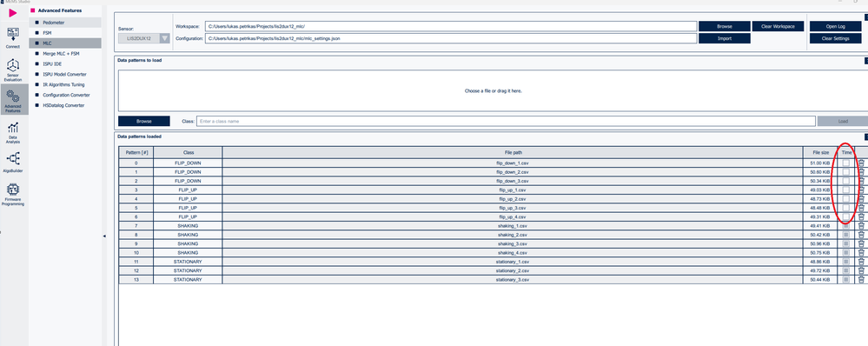Click the 'File path' column header
This screenshot has width=868, height=346.
click(x=513, y=152)
